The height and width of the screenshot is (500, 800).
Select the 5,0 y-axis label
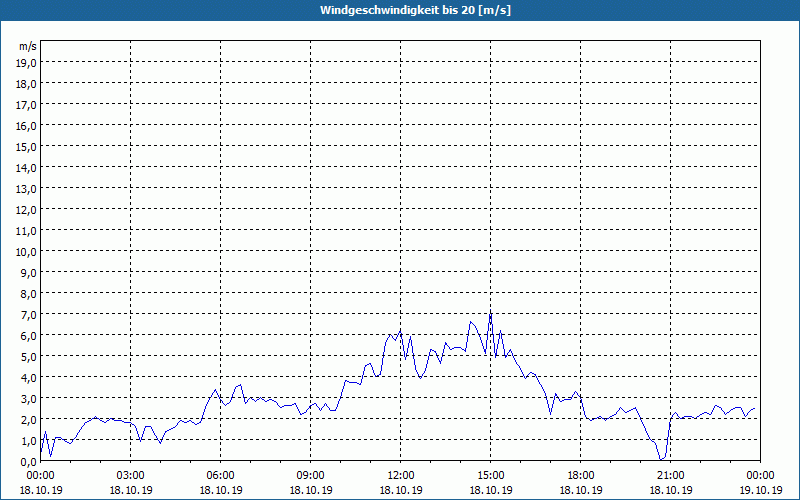(x=30, y=357)
